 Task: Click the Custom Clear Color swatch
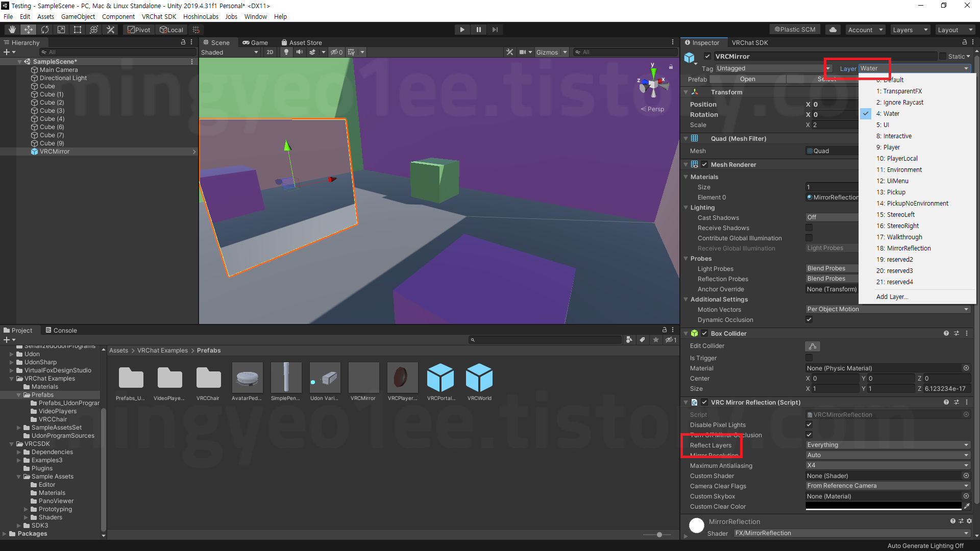(883, 506)
